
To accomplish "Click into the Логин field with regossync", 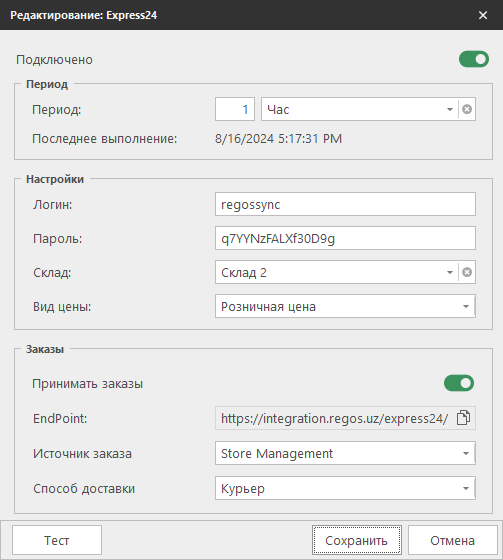I will coord(345,204).
